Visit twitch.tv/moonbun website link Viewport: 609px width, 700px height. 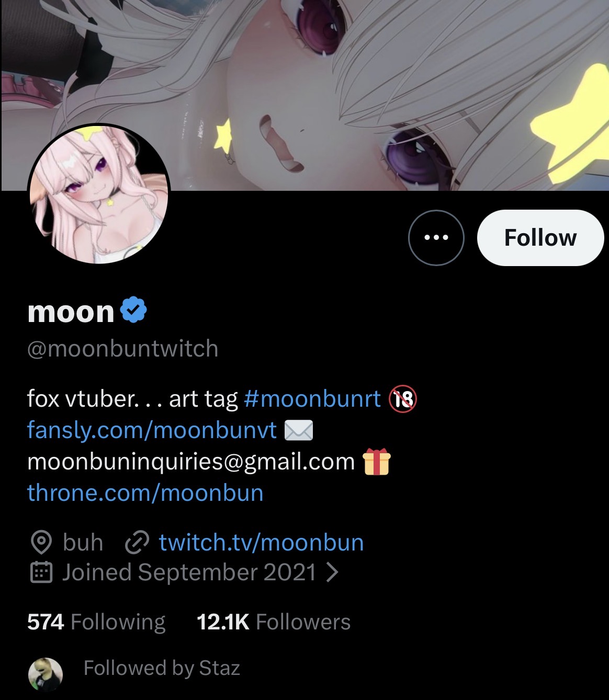(x=261, y=543)
